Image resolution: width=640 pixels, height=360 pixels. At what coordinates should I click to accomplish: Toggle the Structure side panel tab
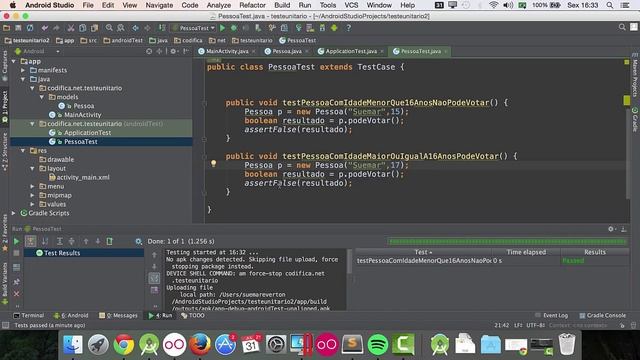[x=4, y=151]
